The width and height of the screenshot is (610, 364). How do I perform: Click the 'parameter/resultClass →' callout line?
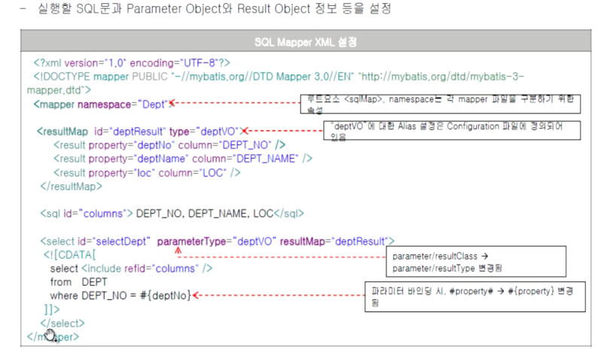(440, 256)
